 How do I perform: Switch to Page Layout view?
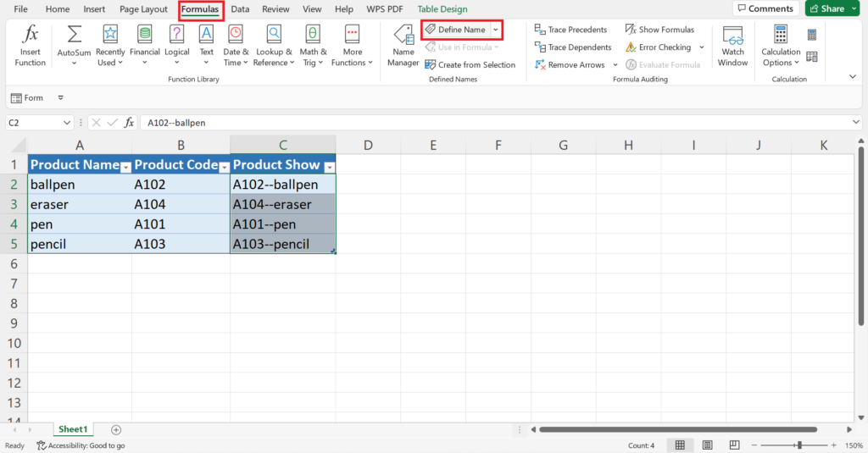(x=708, y=445)
